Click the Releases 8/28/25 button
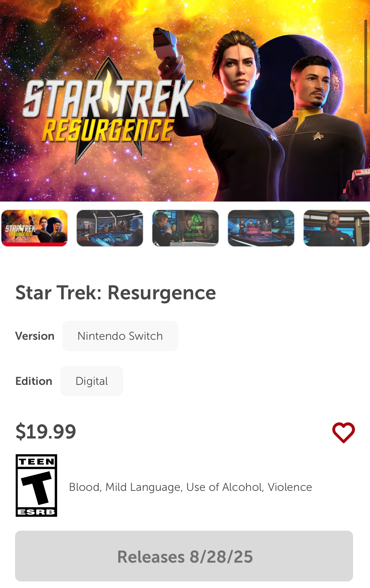This screenshot has width=370, height=588. (x=184, y=556)
